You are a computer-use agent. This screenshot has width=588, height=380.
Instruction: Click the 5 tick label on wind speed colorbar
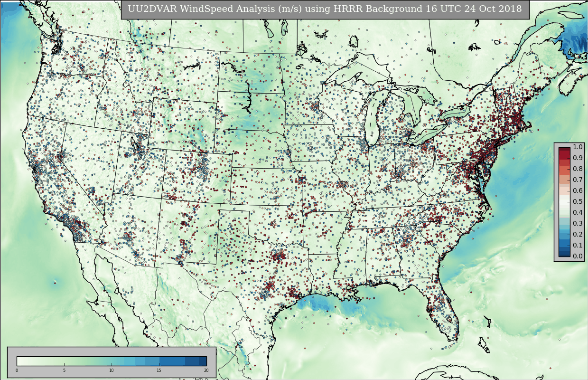64,370
